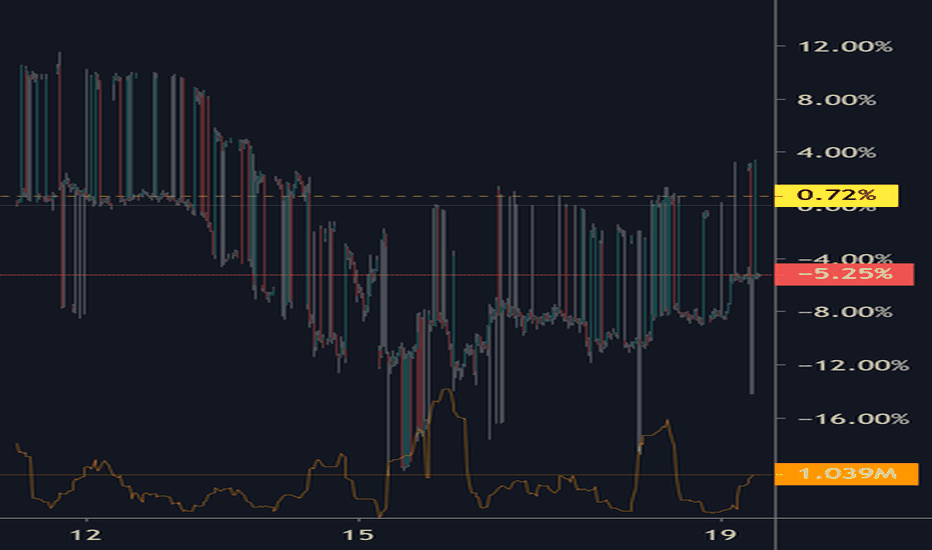Viewport: 932px width, 550px height.
Task: Click the 12.00% axis label
Action: tap(845, 46)
